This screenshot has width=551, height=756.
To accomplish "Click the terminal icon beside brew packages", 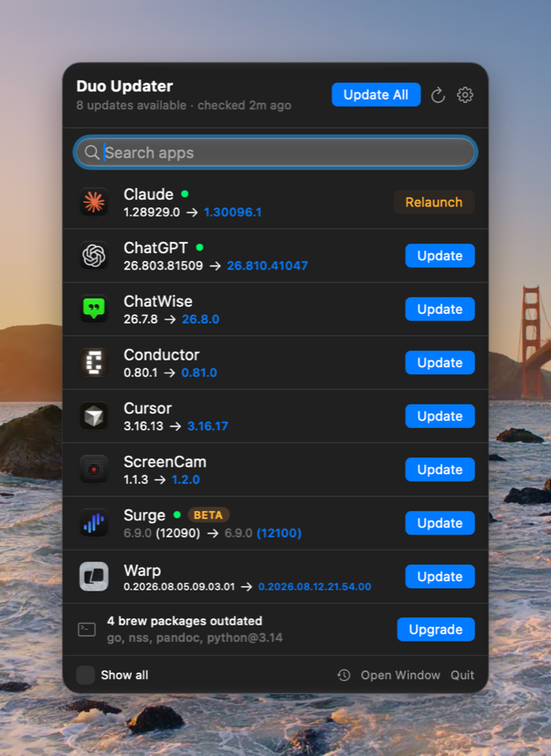I will tap(87, 629).
